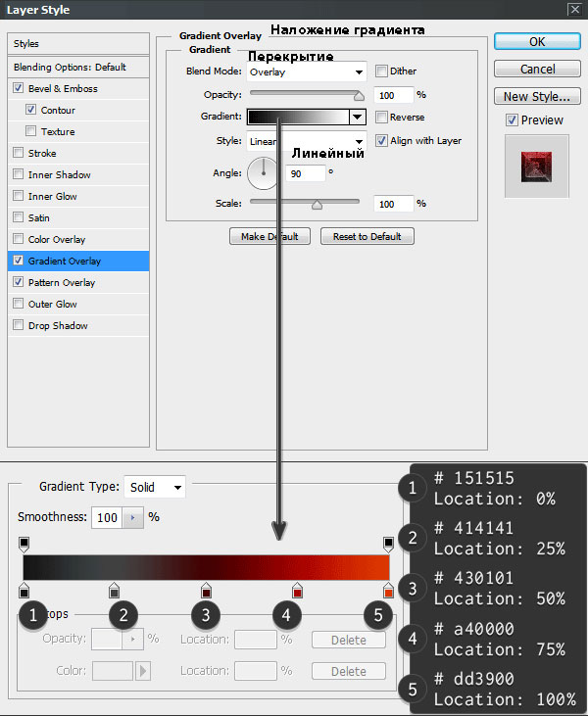Enable the Satin checkbox
Viewport: 588px width, 716px height.
tap(18, 217)
